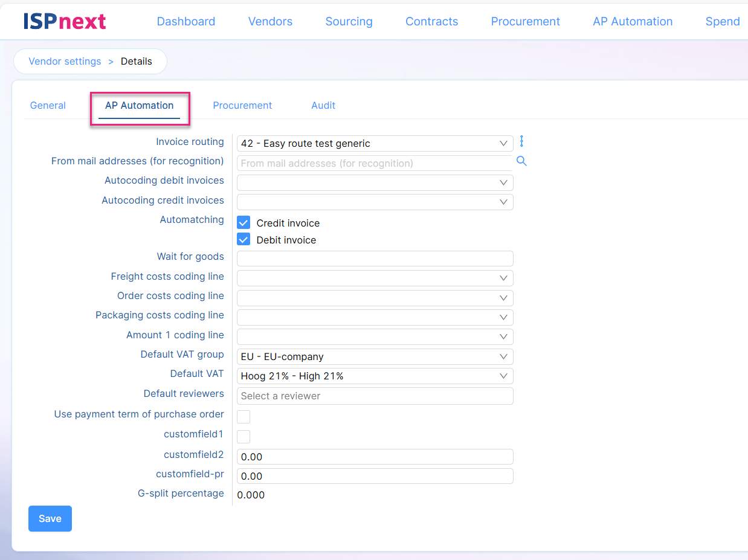Screen dimensions: 748x560
Task: Switch to the Audit tab
Action: tap(323, 105)
